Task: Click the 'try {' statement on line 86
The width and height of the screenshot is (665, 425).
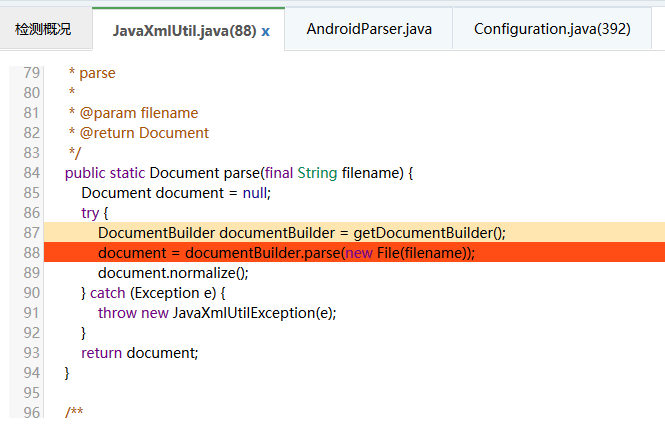Action: (95, 213)
